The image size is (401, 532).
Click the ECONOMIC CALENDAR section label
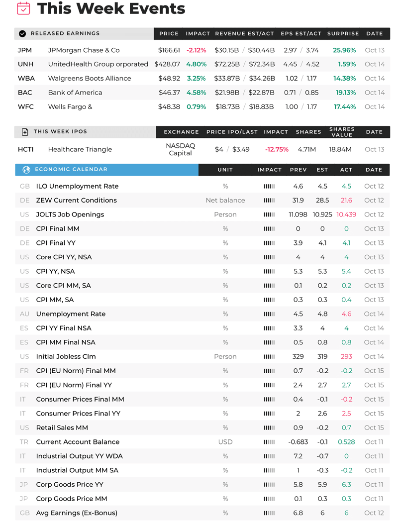pos(71,169)
